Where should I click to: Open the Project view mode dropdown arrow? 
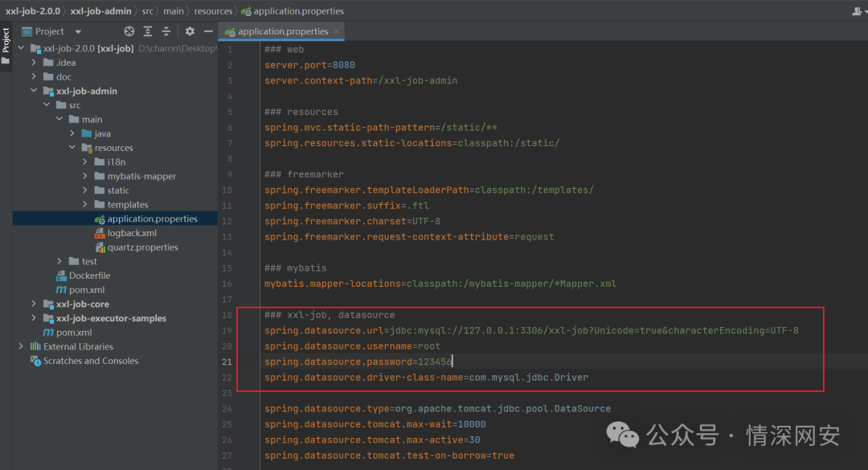tap(78, 32)
